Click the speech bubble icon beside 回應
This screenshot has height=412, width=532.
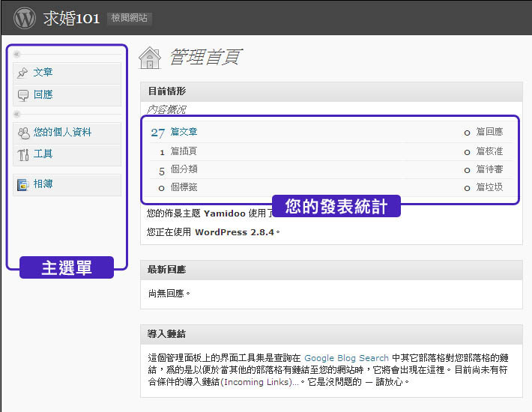pyautogui.click(x=23, y=95)
